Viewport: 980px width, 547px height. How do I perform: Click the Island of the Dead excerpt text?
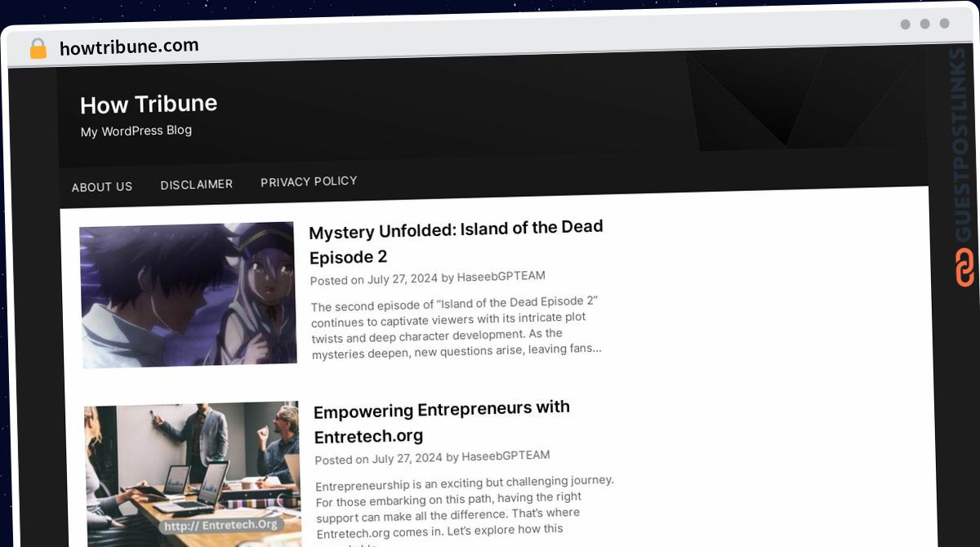(x=457, y=327)
